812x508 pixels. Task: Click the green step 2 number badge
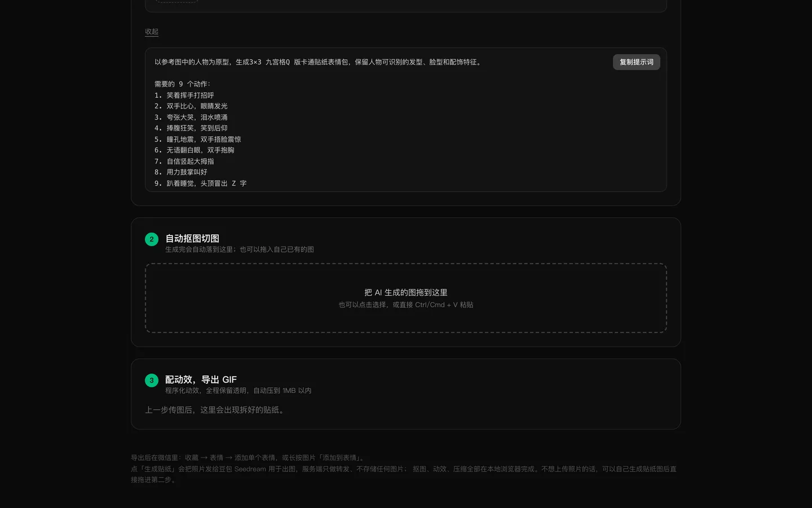click(x=152, y=239)
